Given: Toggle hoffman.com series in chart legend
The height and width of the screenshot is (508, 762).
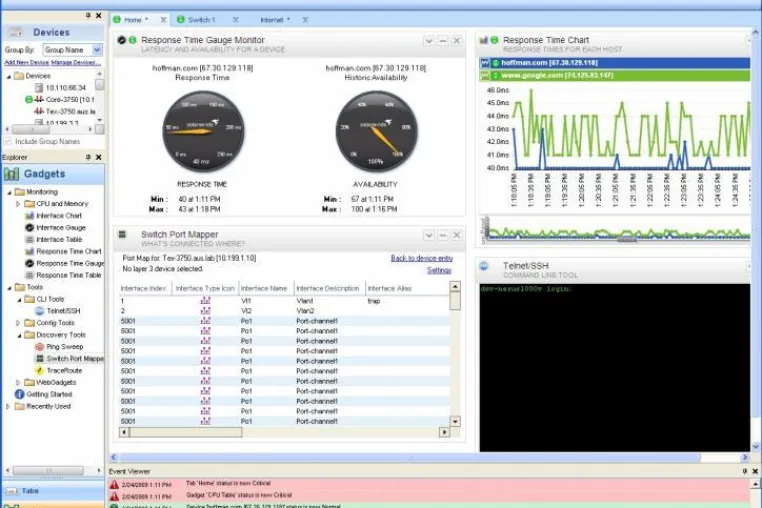Looking at the screenshot, I should (485, 63).
